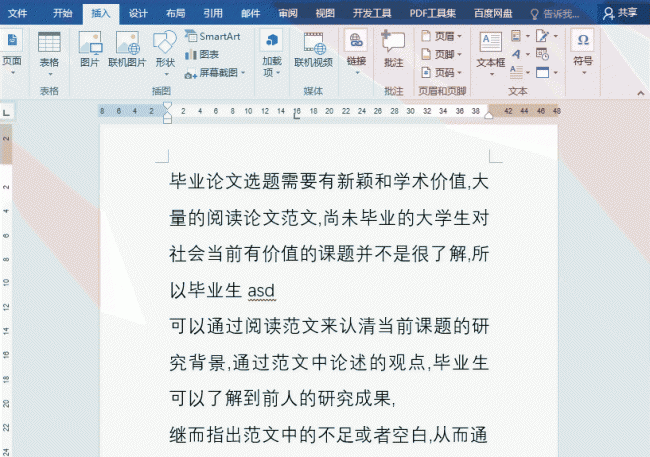650x457 pixels.
Task: Click line starting "毕业论文选题需要"
Action: [329, 182]
